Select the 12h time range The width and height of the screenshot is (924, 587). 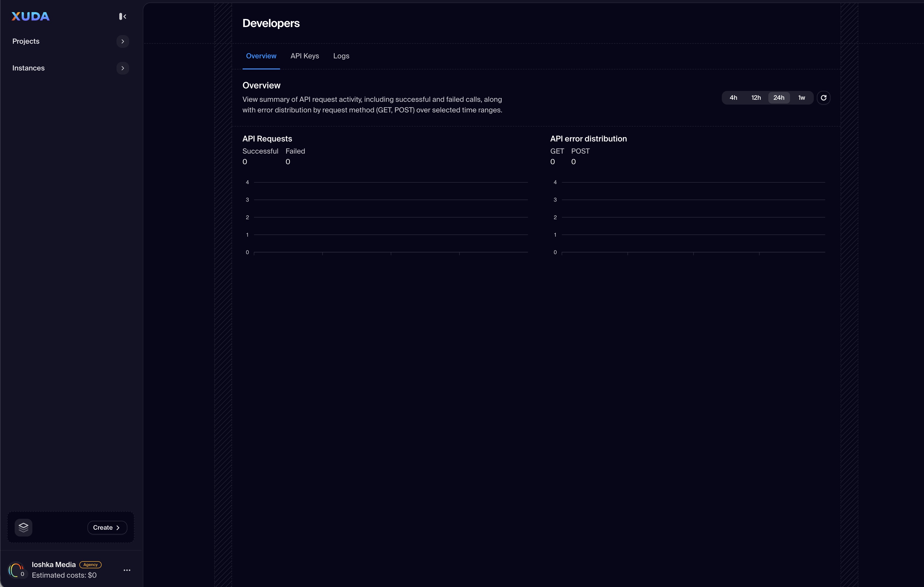click(755, 98)
